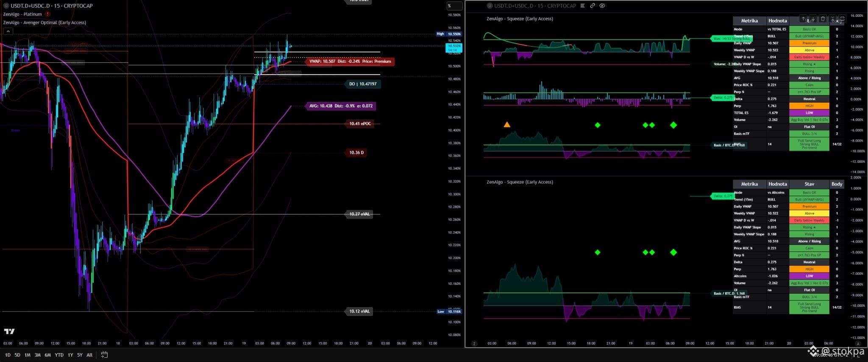
Task: Click the green Delta 0.275 label in the upper pane
Action: (722, 98)
